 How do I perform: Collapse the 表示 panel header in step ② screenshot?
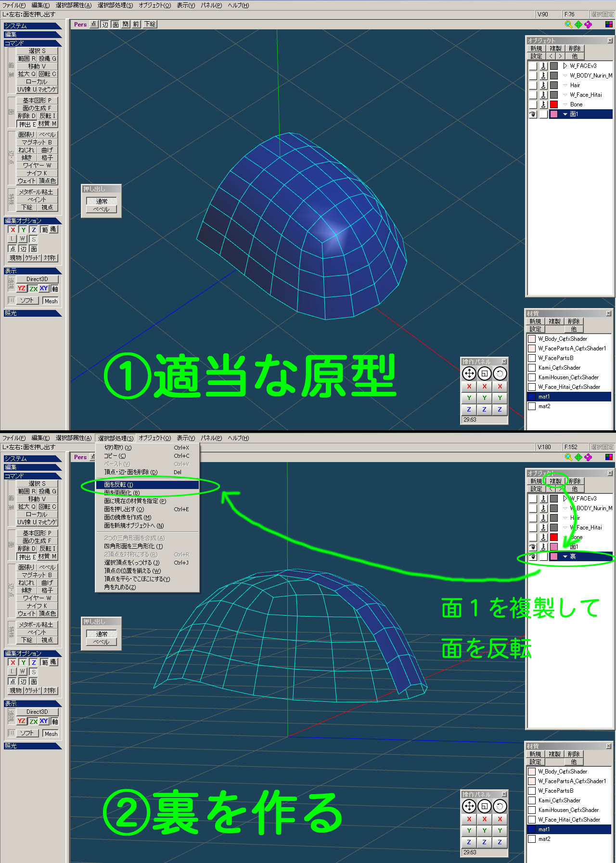[x=33, y=703]
